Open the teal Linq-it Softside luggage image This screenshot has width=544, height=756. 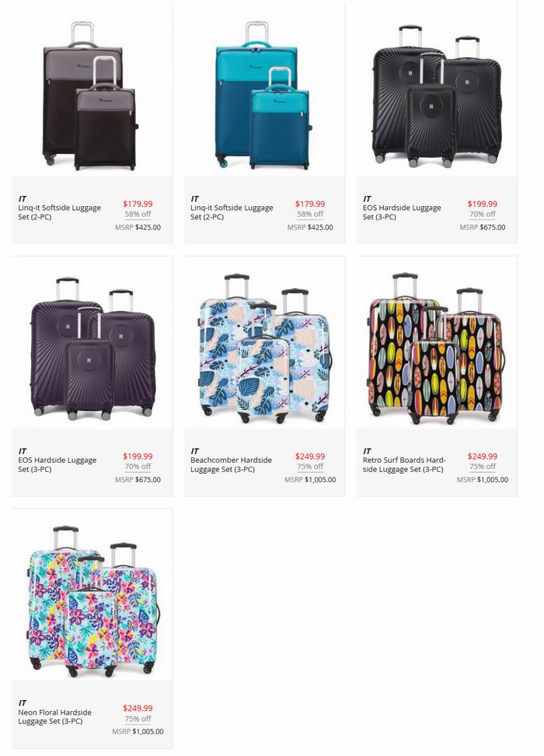pyautogui.click(x=263, y=96)
